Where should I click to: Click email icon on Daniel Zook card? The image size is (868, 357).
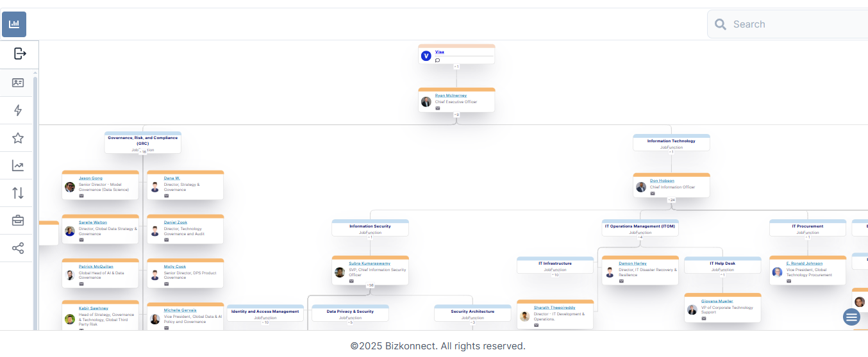click(167, 240)
